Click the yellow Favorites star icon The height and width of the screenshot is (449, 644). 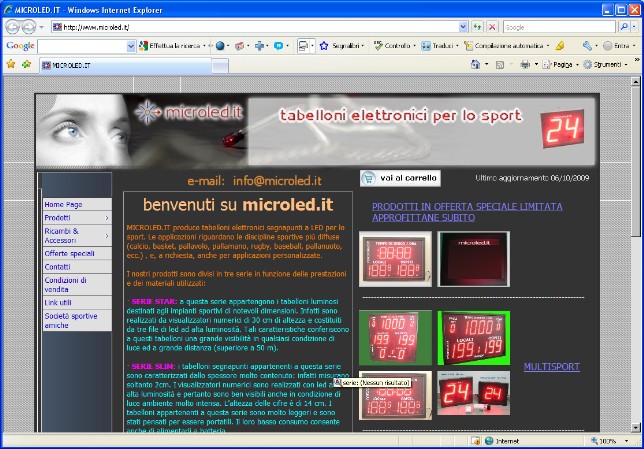(x=11, y=64)
